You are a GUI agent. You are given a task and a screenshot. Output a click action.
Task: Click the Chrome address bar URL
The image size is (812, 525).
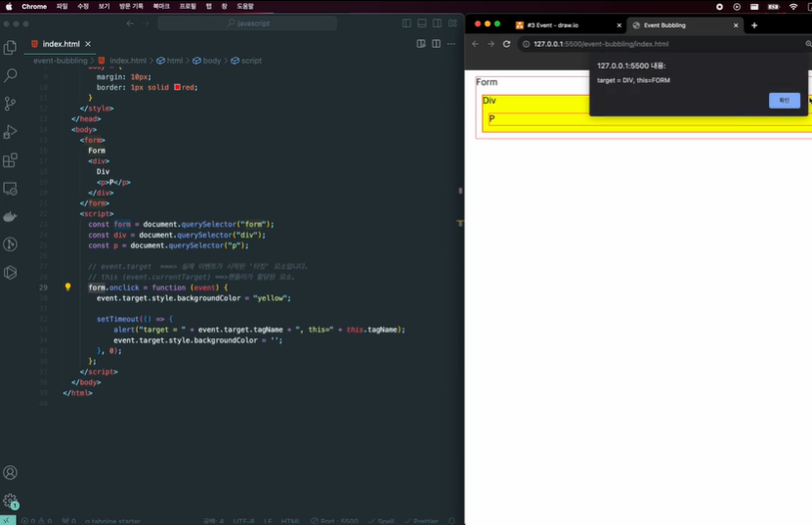601,44
